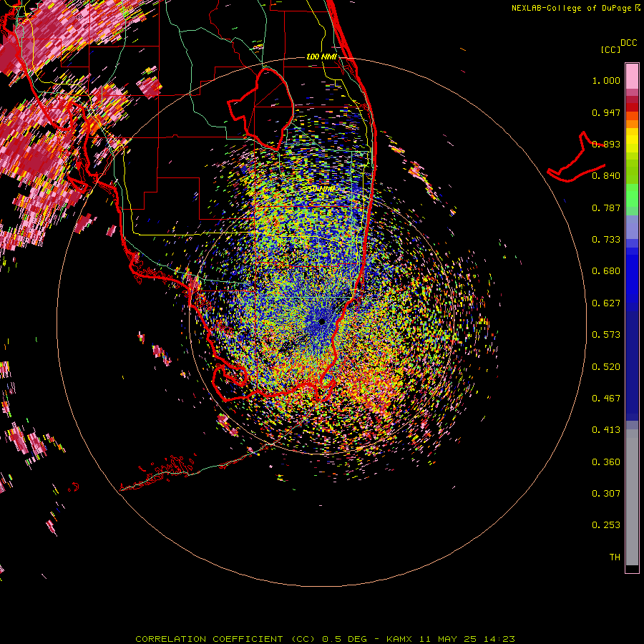
Task: Select the 0.253 legend value
Action: (x=606, y=525)
